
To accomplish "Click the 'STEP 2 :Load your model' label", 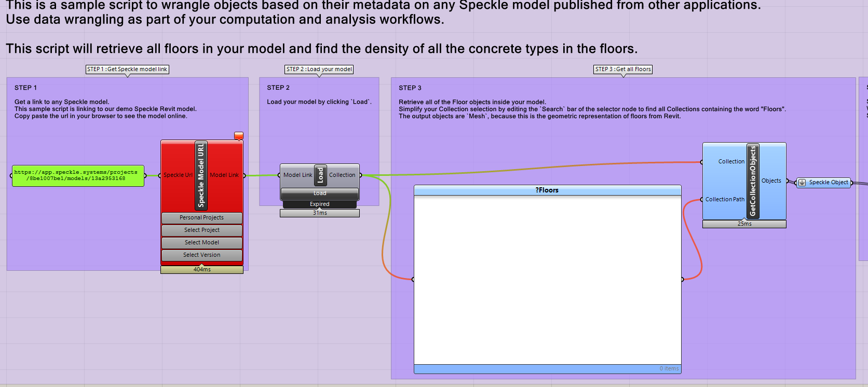I will click(319, 70).
